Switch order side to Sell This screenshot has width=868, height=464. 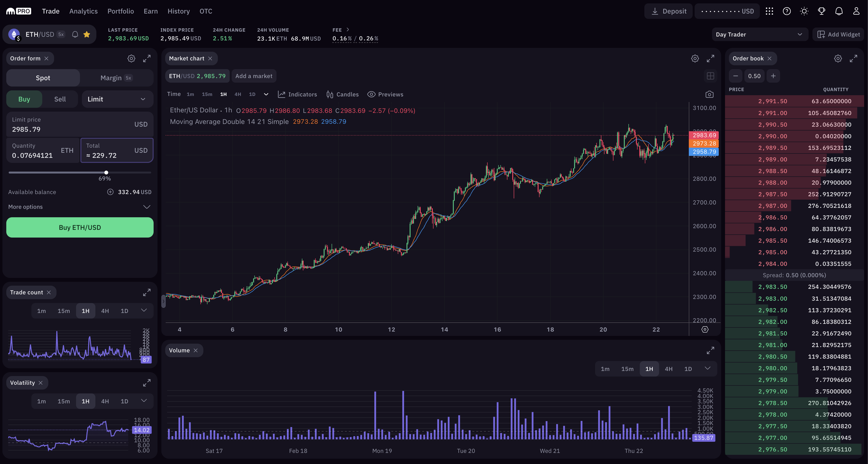click(60, 99)
